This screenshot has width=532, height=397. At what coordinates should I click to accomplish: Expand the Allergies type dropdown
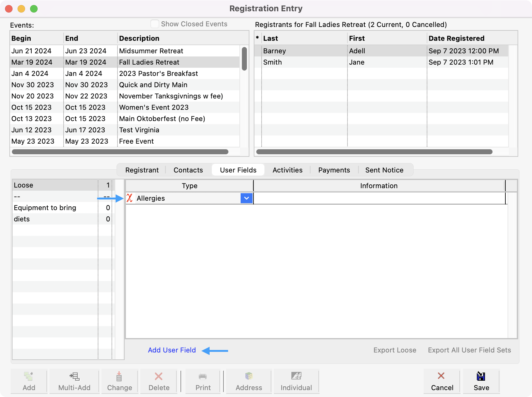tap(247, 198)
